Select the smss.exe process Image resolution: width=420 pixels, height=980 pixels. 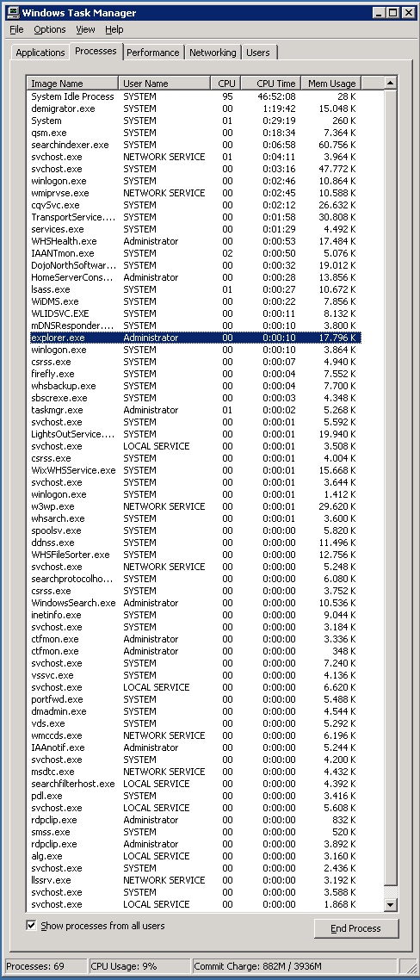click(x=195, y=832)
